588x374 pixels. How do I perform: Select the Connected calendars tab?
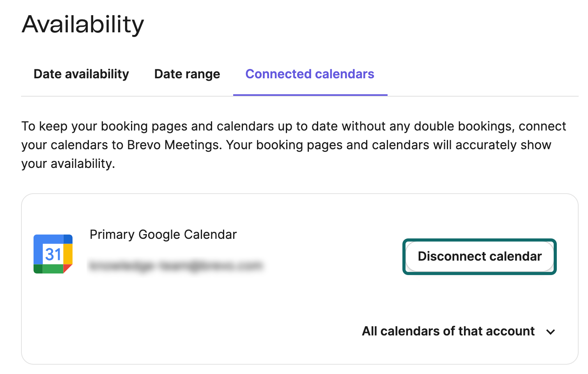click(x=310, y=74)
